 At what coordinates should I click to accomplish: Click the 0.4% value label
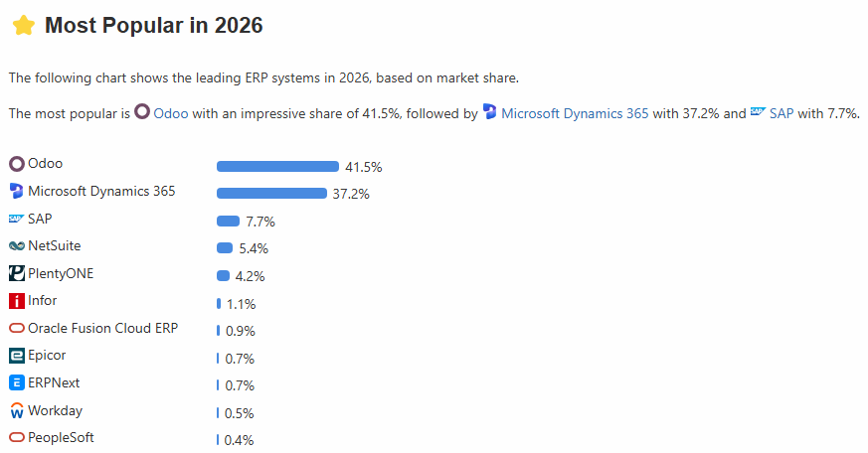coord(240,440)
